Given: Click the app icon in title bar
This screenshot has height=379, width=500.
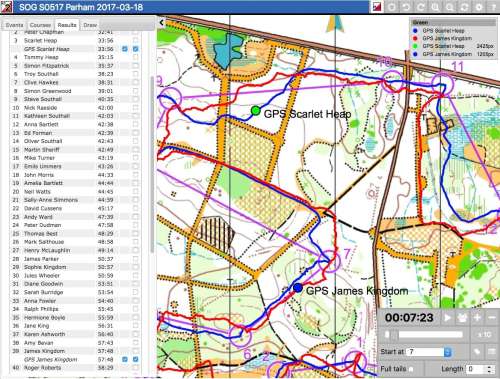Looking at the screenshot, I should click(x=6, y=7).
